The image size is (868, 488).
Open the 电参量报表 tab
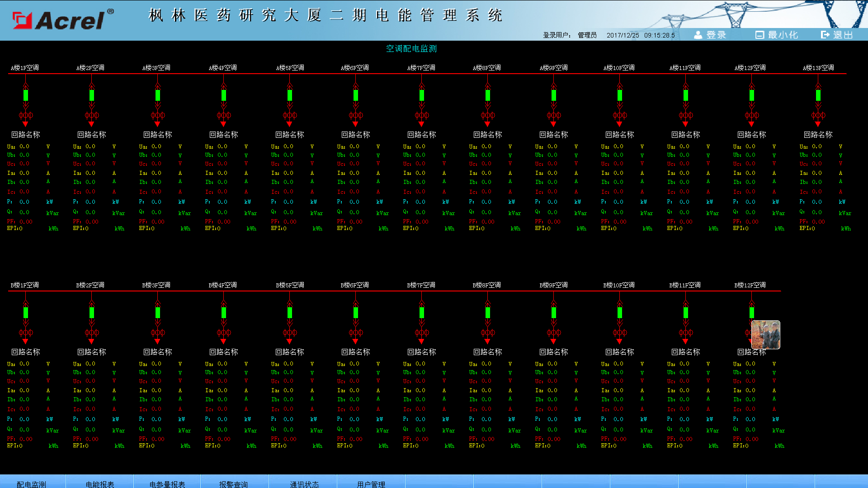[167, 483]
